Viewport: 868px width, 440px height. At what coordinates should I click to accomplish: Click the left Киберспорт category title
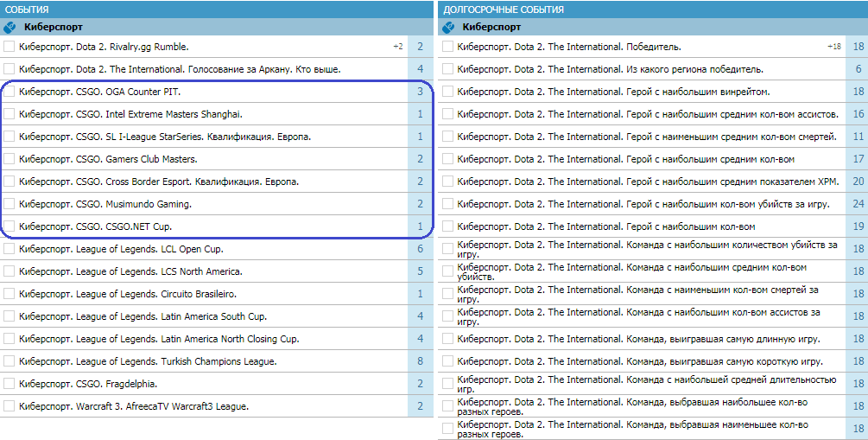54,27
